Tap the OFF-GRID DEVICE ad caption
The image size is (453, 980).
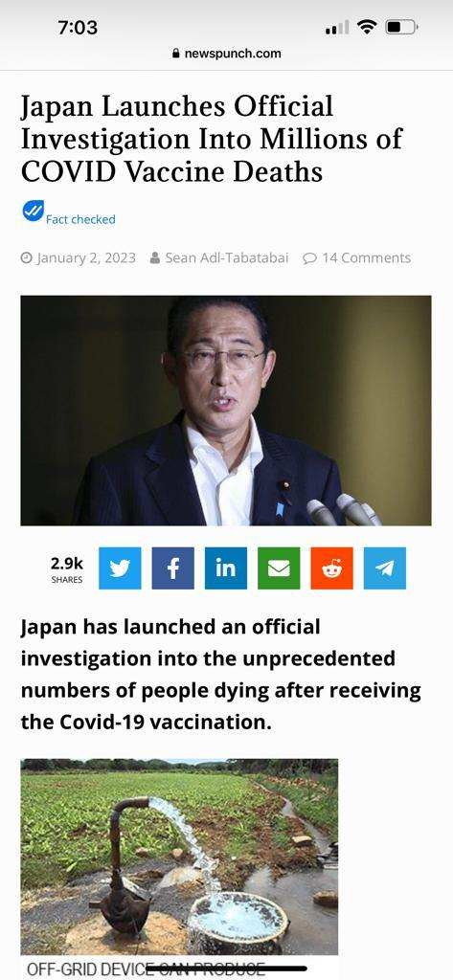[146, 969]
